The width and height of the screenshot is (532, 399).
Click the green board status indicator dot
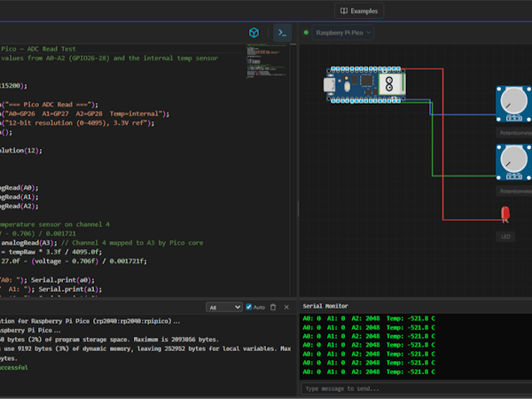(x=307, y=33)
